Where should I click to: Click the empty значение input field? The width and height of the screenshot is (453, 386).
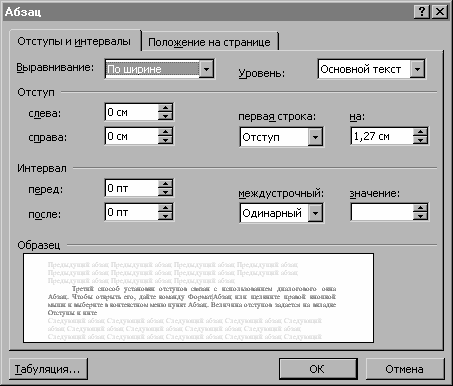(x=382, y=212)
